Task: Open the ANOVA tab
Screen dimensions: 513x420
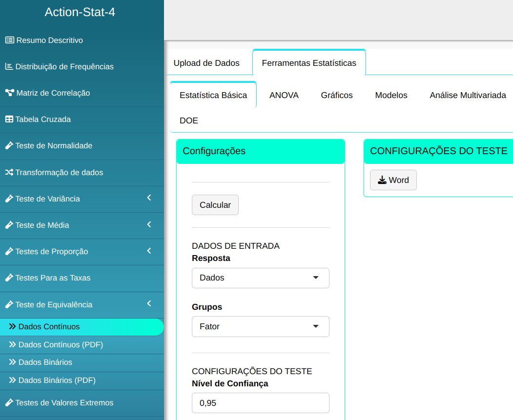Action: [284, 96]
